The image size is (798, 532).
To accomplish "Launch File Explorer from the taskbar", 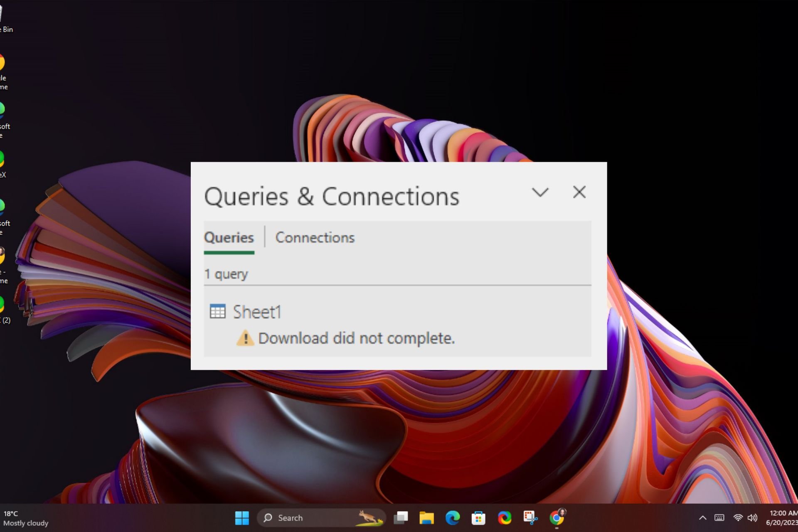I will 426,518.
